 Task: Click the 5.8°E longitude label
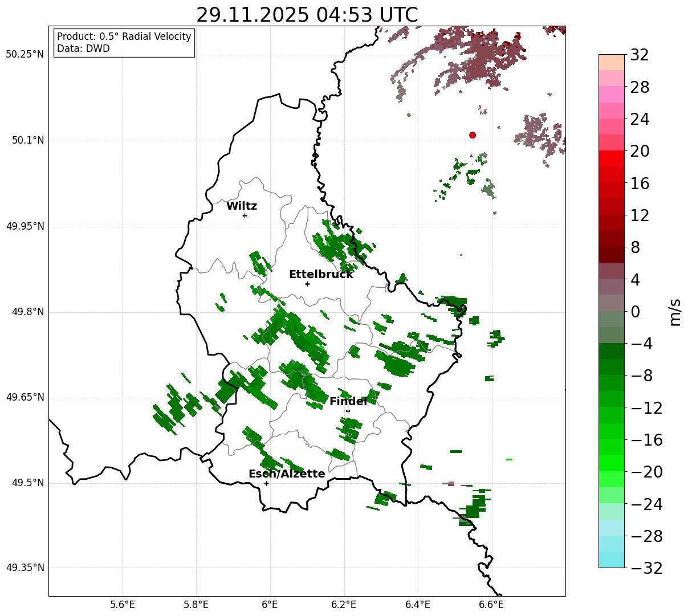coord(196,605)
